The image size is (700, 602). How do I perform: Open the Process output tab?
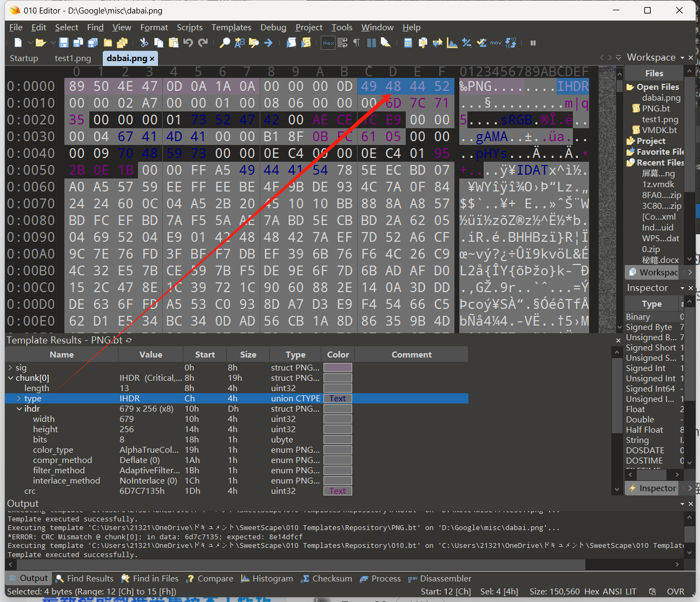tap(380, 579)
